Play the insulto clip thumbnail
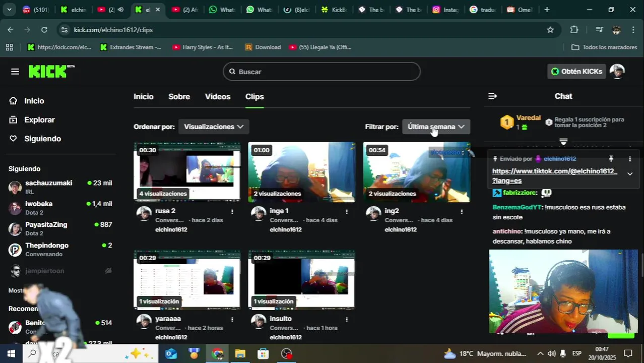 (x=301, y=280)
